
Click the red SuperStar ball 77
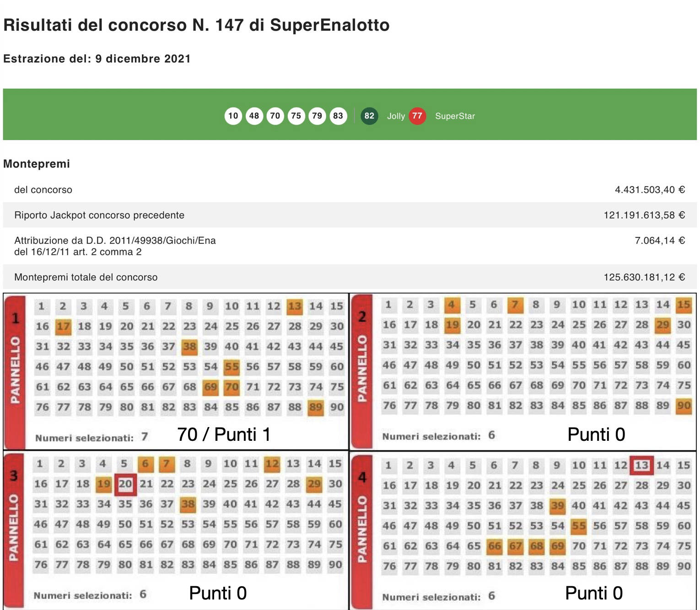pos(417,116)
